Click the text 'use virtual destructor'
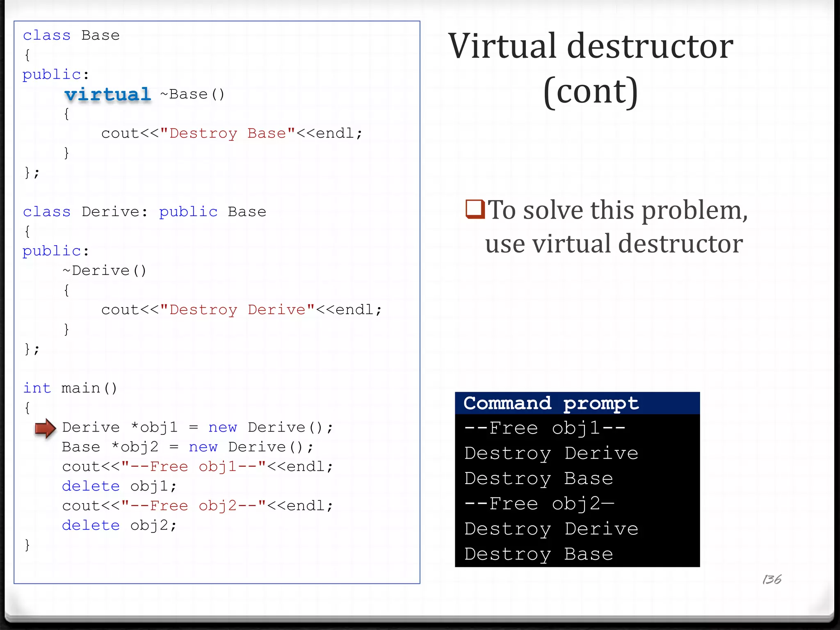840x630 pixels. coord(614,244)
